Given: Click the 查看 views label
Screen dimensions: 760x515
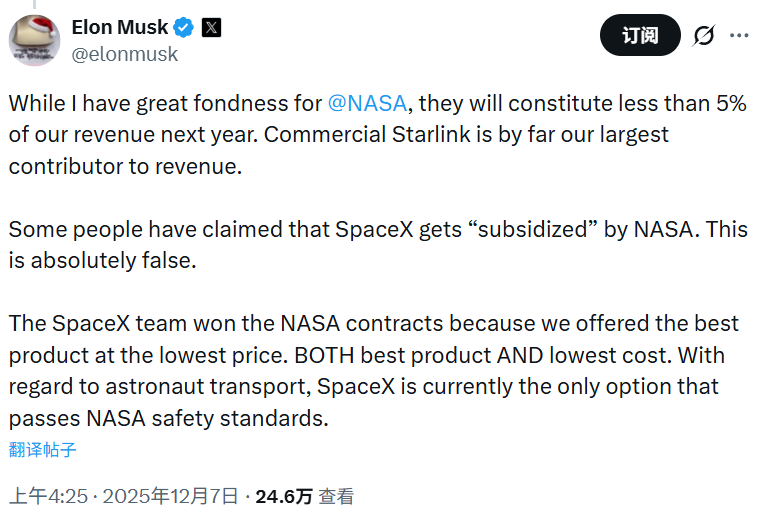Looking at the screenshot, I should coord(336,496).
